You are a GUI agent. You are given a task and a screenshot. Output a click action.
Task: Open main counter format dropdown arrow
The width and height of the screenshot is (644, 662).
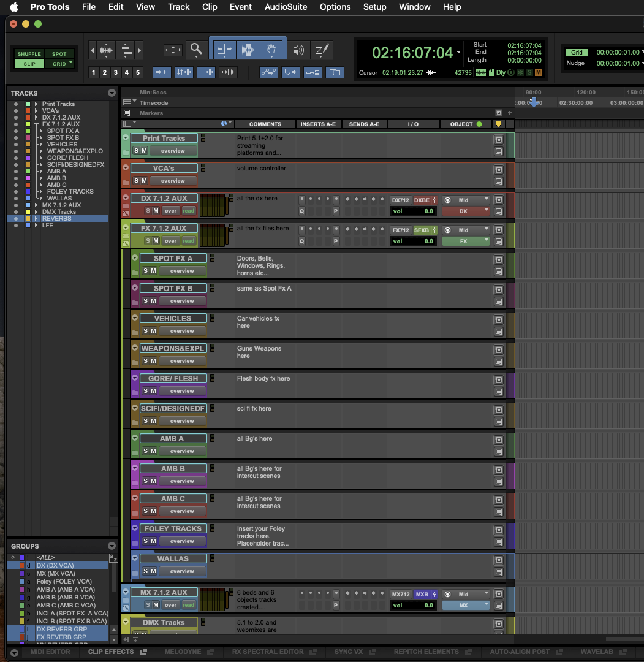pos(458,52)
